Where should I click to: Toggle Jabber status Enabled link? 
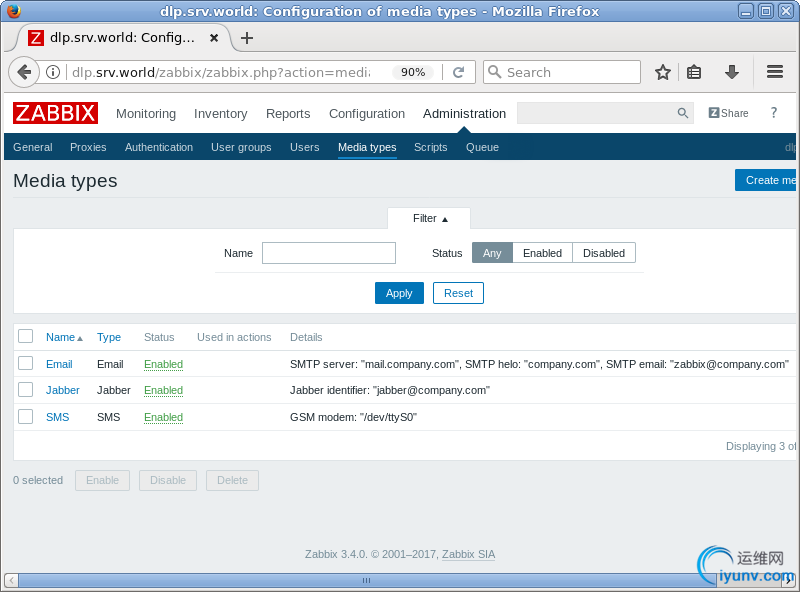coord(163,390)
